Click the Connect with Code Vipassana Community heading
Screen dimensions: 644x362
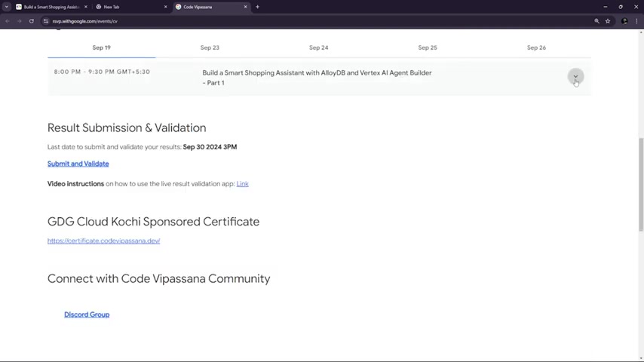(158, 278)
